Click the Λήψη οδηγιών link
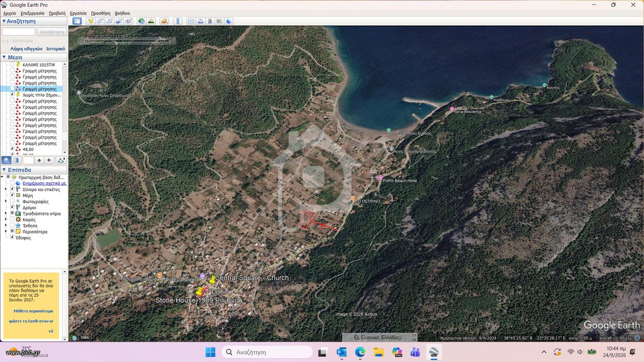The image size is (644, 362). point(26,48)
